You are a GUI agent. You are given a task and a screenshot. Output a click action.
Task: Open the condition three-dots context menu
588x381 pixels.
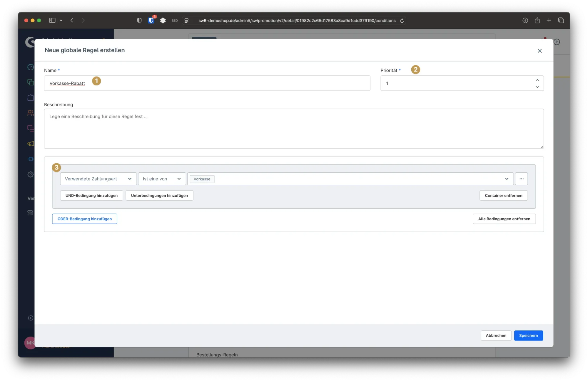(x=521, y=179)
